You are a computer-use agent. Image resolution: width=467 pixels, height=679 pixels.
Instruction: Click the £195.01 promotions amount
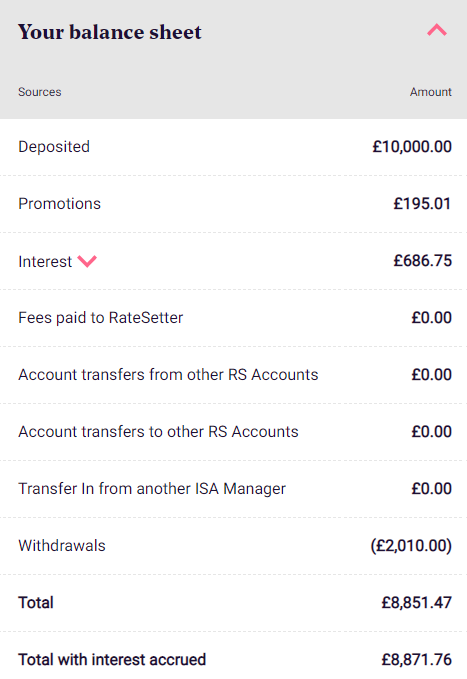tap(422, 204)
